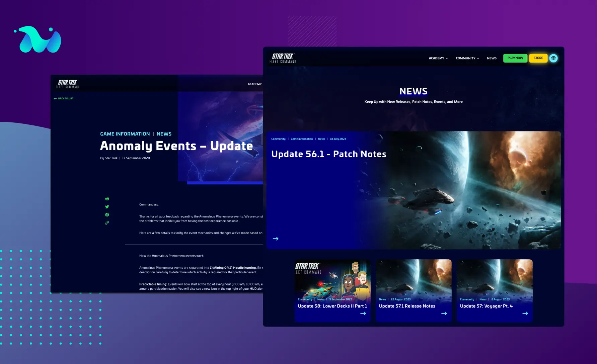This screenshot has height=364, width=597.
Task: Click the Anomaly Events – Update article title
Action: [x=176, y=146]
